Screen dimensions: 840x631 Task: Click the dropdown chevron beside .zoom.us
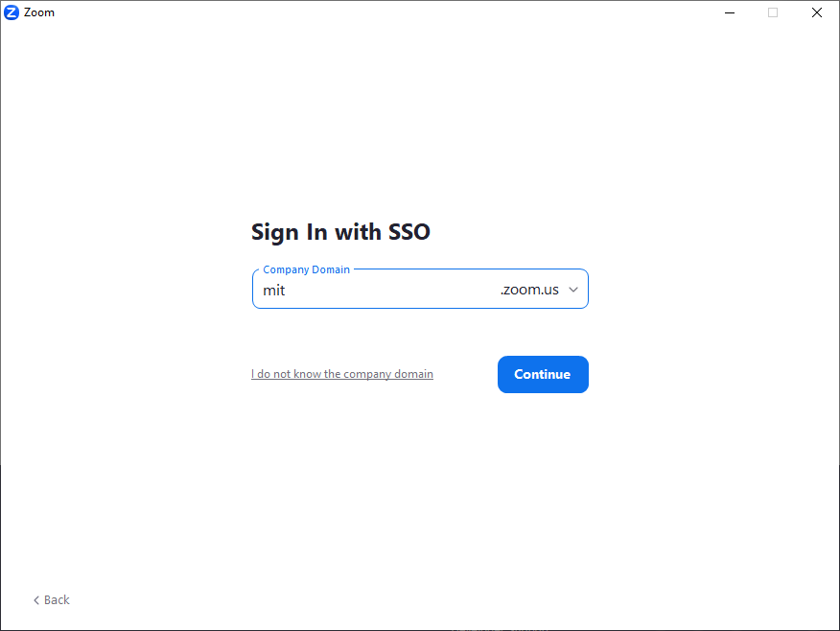click(573, 289)
